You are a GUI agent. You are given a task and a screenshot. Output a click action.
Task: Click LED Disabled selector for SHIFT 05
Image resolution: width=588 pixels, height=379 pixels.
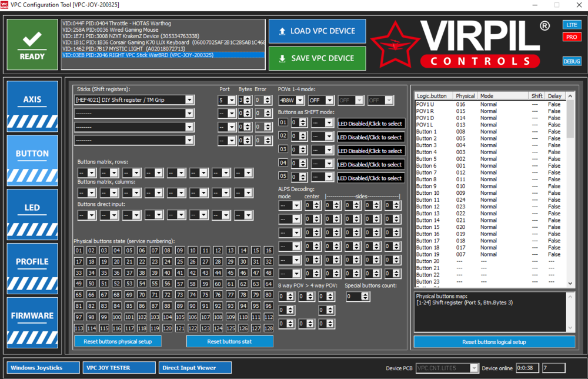click(x=370, y=178)
